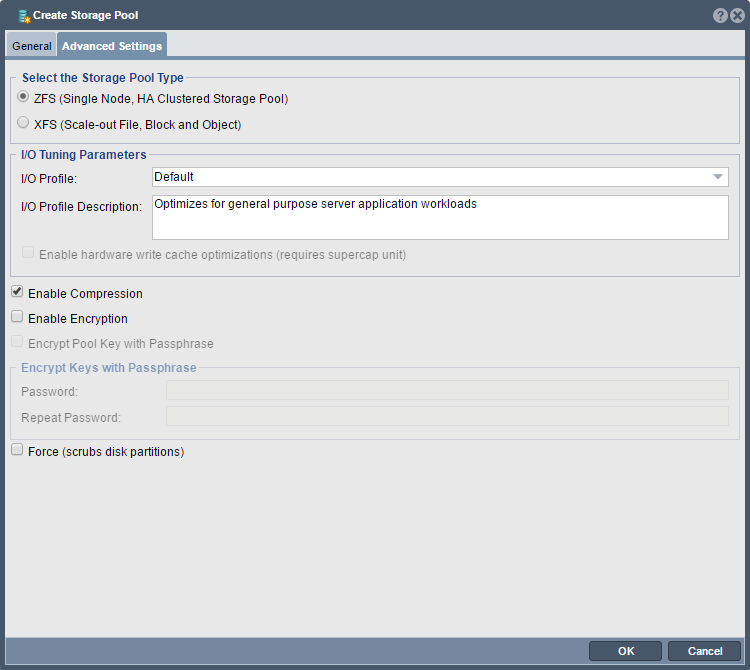Close the Create Storage Pool dialog

coord(738,15)
